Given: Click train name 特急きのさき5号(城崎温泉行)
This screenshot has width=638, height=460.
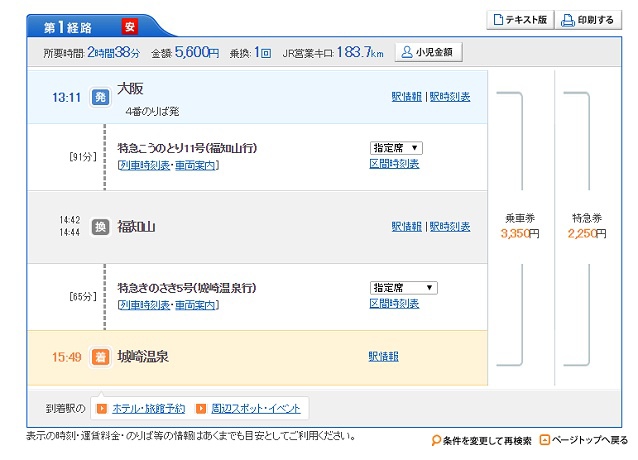Looking at the screenshot, I should click(187, 288).
